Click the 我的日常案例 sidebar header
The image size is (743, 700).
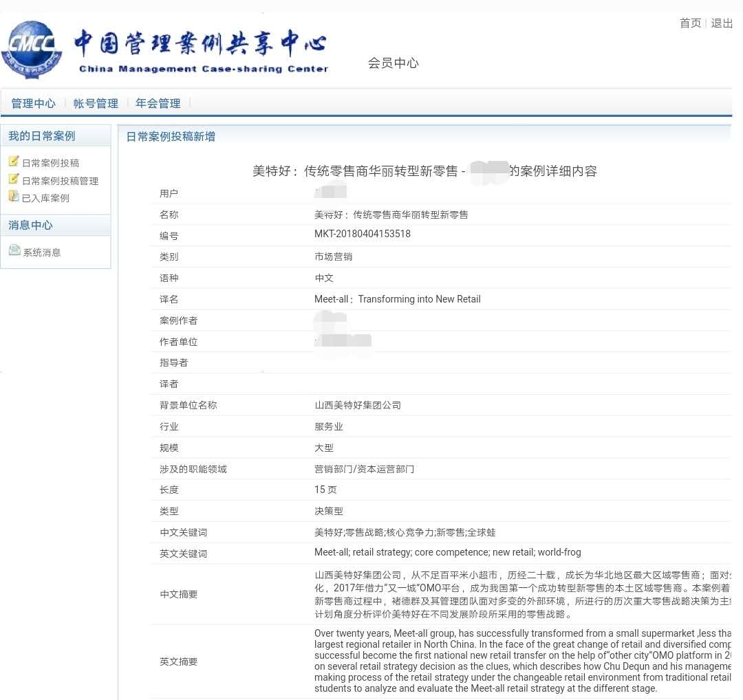pyautogui.click(x=42, y=136)
